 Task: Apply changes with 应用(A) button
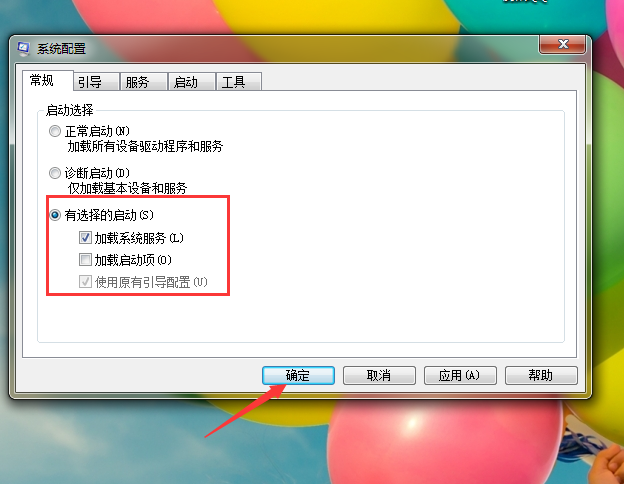coord(460,375)
